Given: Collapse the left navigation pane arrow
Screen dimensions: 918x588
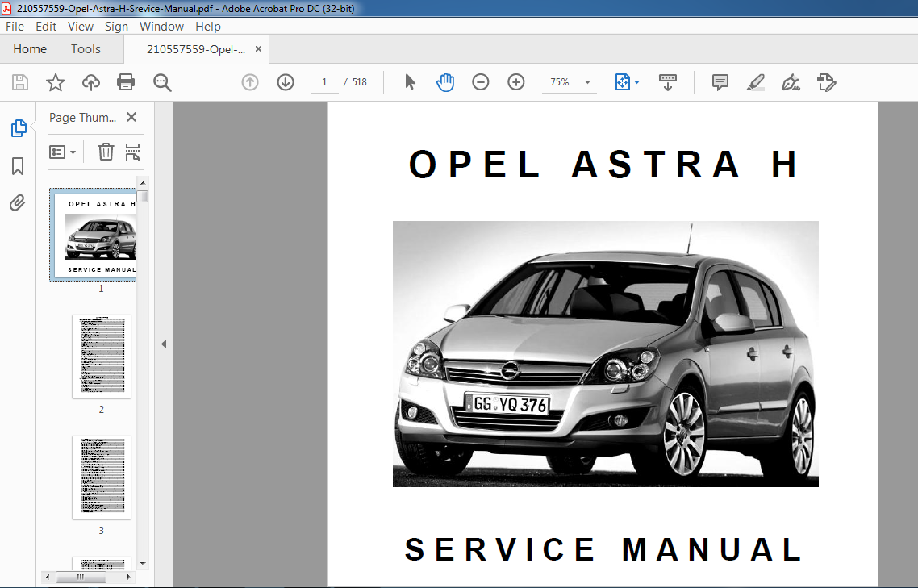Looking at the screenshot, I should 164,344.
